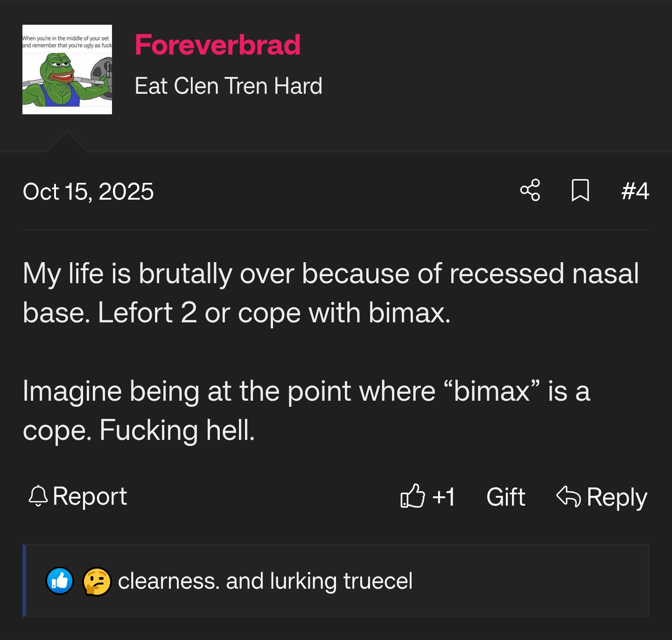Viewport: 672px width, 640px height.
Task: Click the Report text label
Action: click(x=91, y=496)
